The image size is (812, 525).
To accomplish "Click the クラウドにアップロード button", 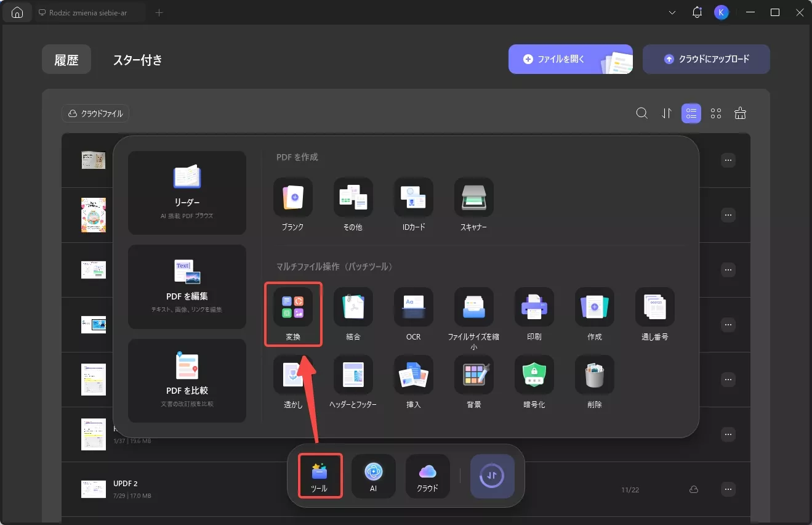I will 706,59.
